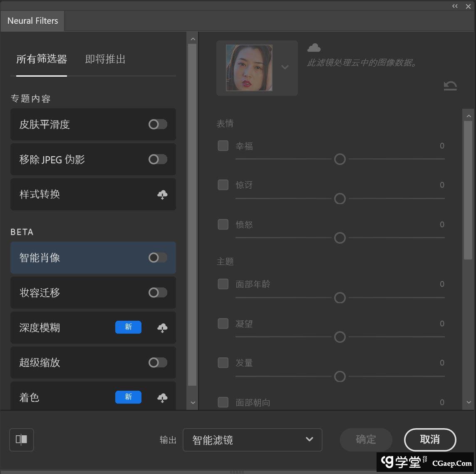Download the 样式转换 filter via its cloud icon

[162, 195]
